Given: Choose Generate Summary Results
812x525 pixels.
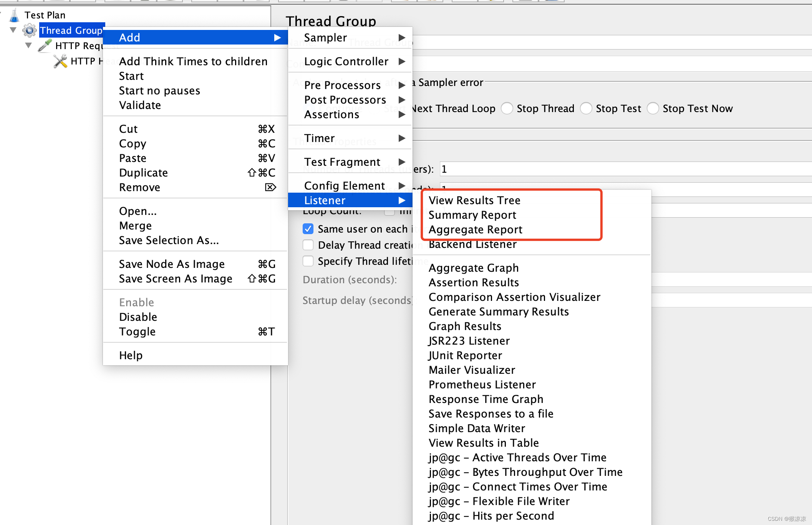Looking at the screenshot, I should (499, 312).
